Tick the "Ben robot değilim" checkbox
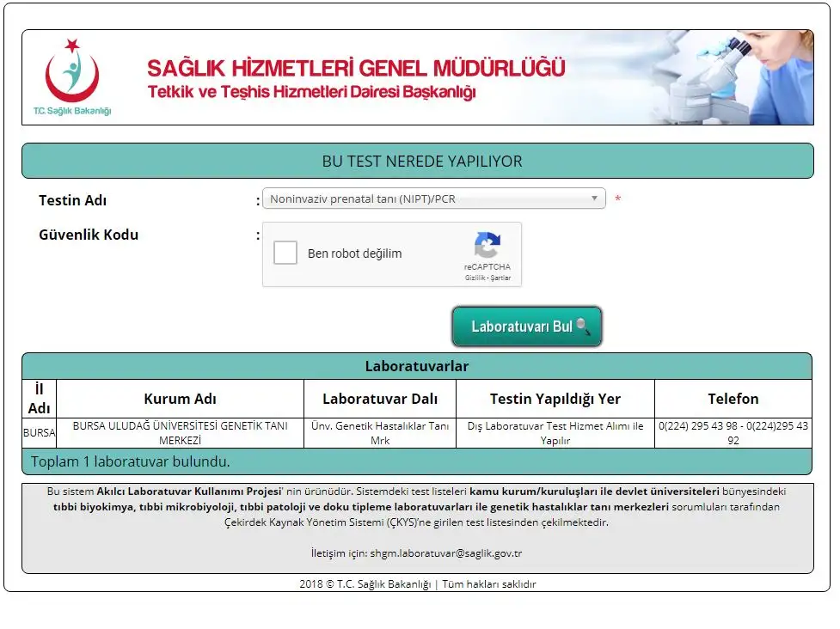 [285, 253]
